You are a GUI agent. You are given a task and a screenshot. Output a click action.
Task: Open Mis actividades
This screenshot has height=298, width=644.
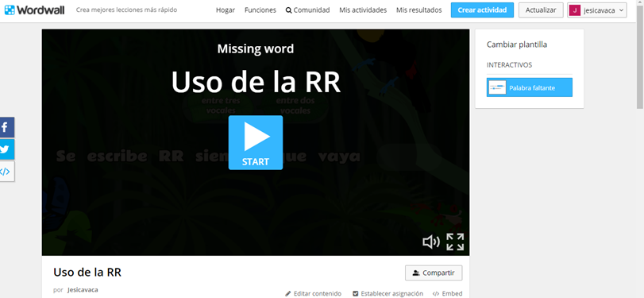[363, 10]
